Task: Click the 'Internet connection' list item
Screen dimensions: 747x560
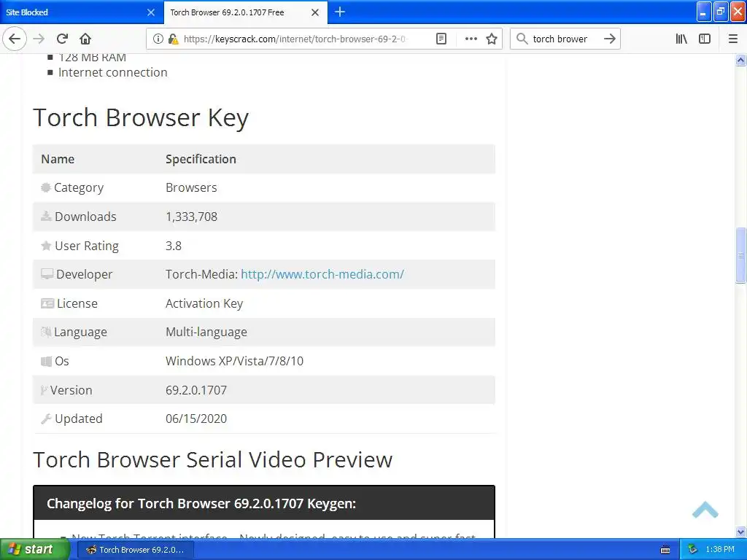Action: point(113,72)
